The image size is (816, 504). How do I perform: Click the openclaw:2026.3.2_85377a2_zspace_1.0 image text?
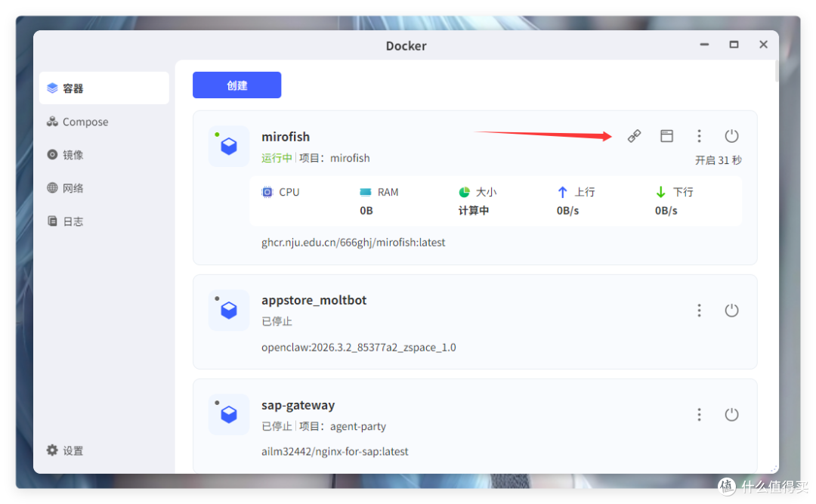[359, 348]
